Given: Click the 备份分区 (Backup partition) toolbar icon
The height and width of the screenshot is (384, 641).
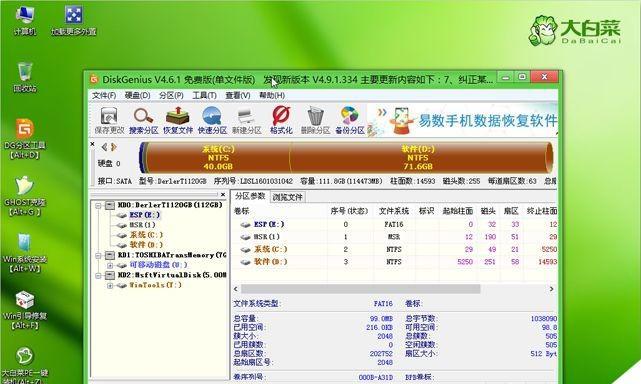Looking at the screenshot, I should [350, 120].
